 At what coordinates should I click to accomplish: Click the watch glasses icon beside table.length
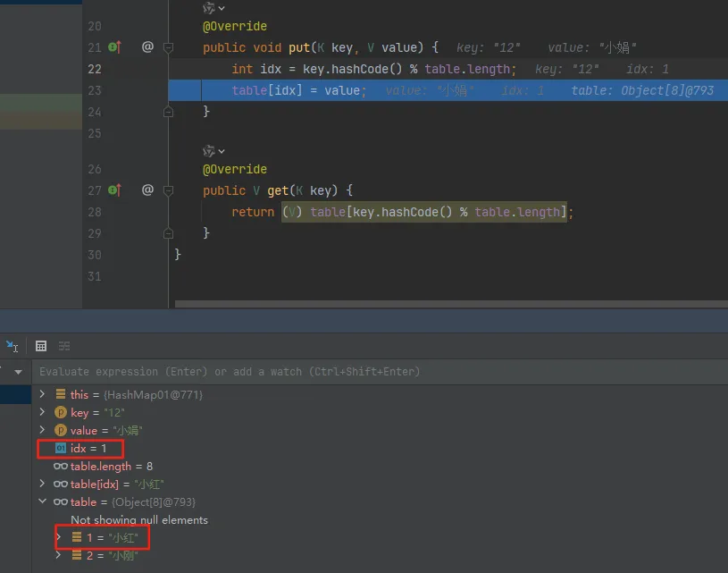click(61, 466)
